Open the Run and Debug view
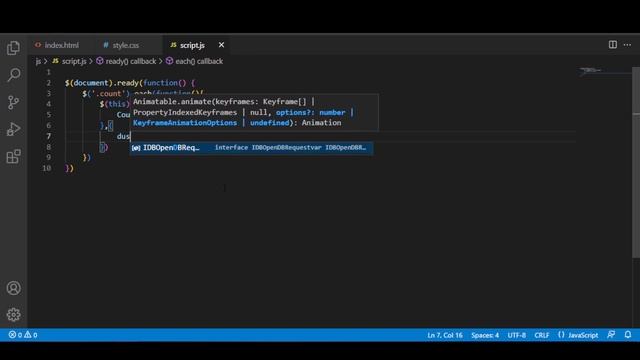 (x=13, y=129)
